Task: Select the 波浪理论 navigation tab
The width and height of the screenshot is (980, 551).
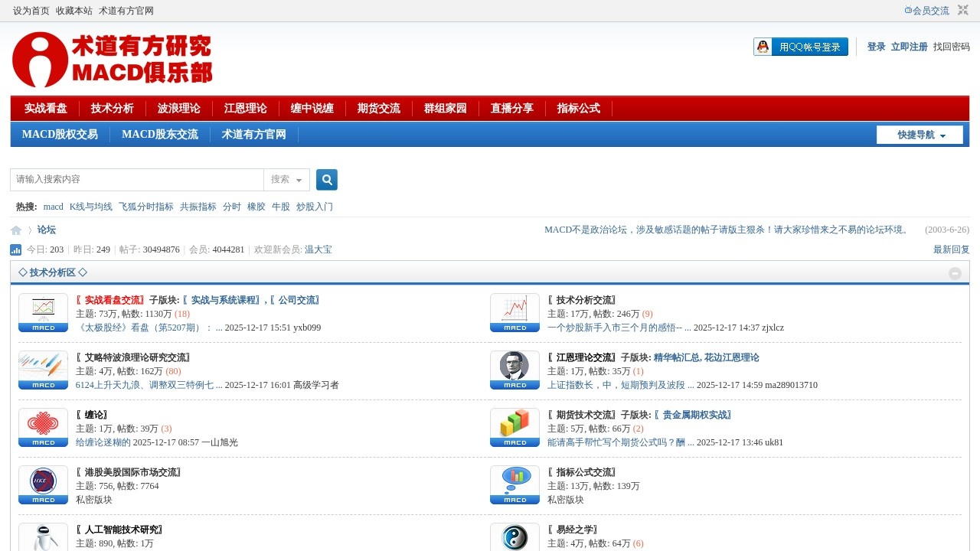Action: click(x=178, y=109)
